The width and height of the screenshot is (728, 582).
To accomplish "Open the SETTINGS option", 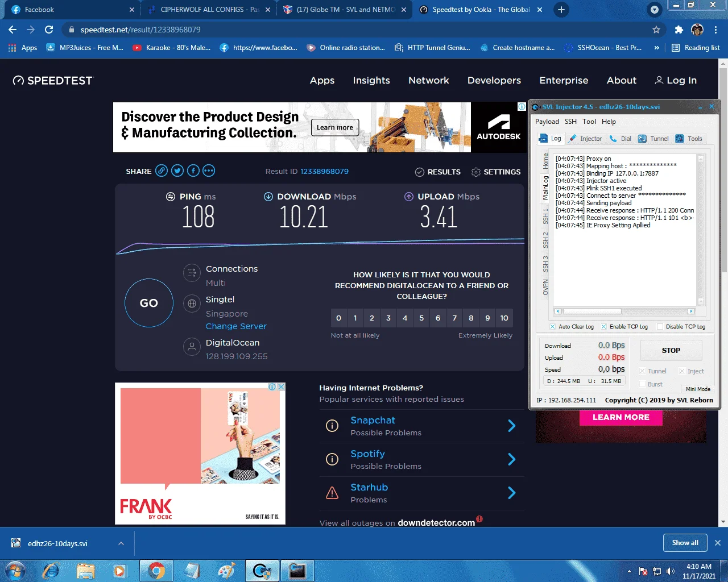I will click(x=496, y=172).
